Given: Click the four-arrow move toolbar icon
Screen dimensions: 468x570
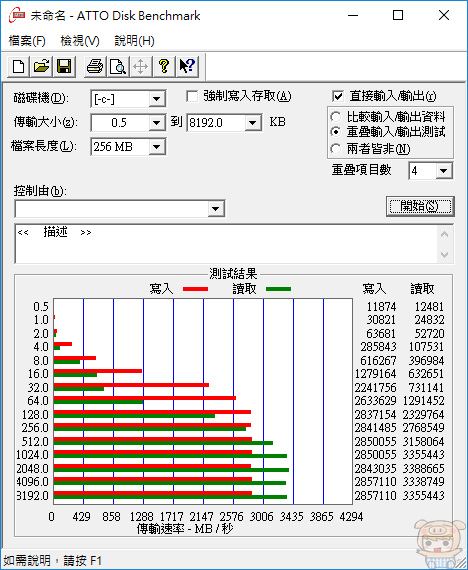Looking at the screenshot, I should 140,67.
